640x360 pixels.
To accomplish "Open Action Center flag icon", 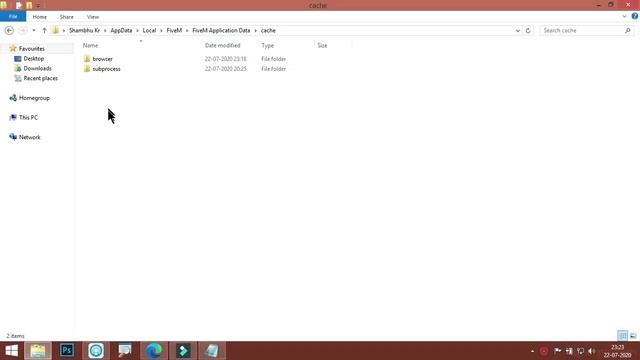I will pyautogui.click(x=558, y=351).
